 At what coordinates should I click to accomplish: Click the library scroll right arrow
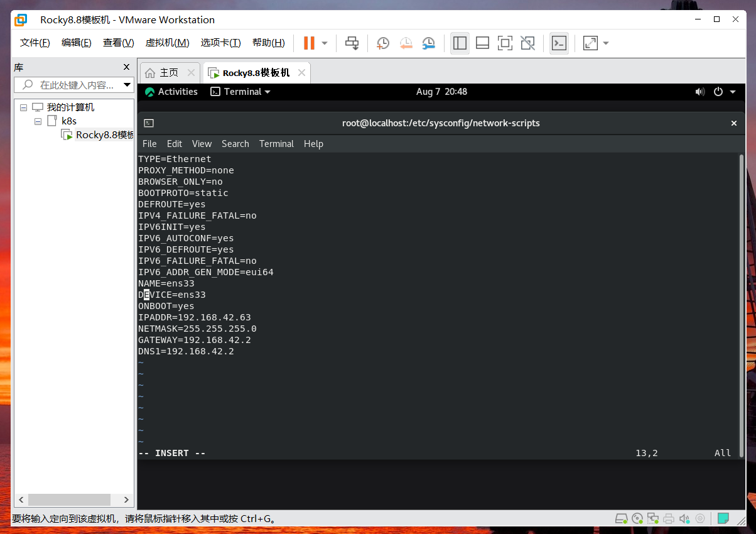pos(126,499)
